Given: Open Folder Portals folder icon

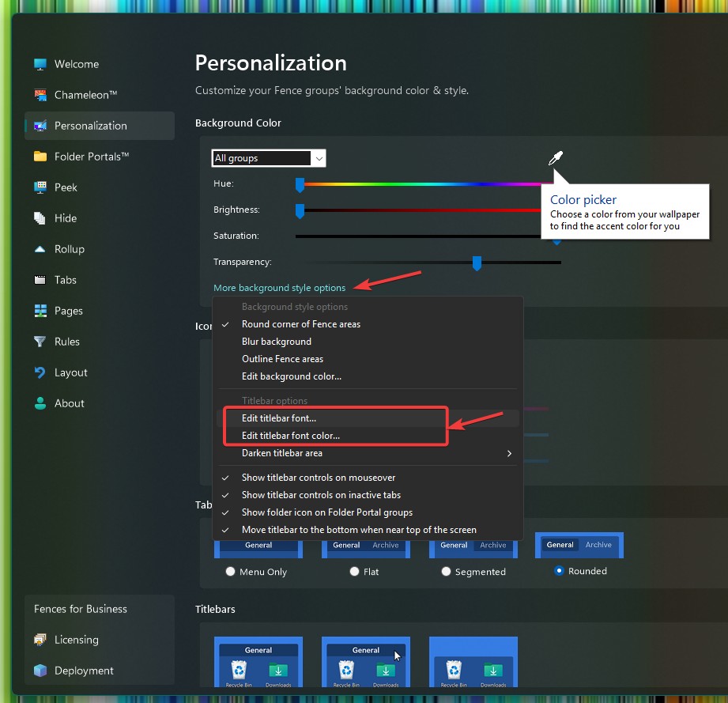Looking at the screenshot, I should [40, 157].
